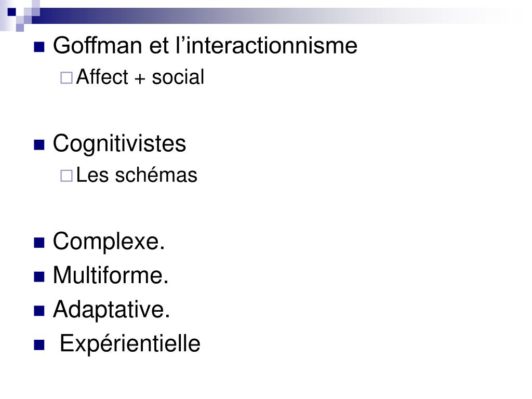
Task: Click the word social in the first sub-item
Action: tap(178, 77)
